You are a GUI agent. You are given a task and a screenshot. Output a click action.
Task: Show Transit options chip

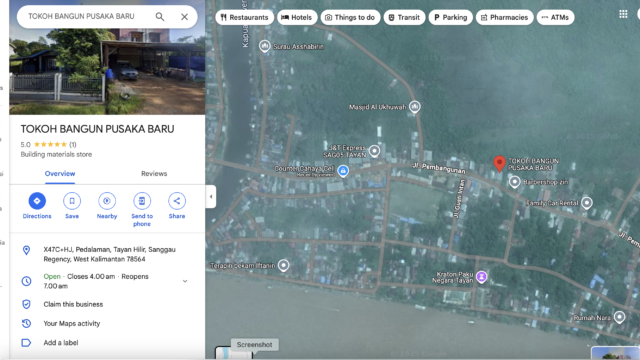[404, 17]
